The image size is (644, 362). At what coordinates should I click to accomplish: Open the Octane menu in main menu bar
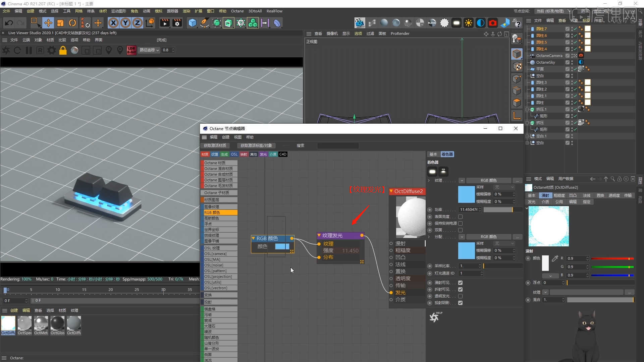[237, 11]
